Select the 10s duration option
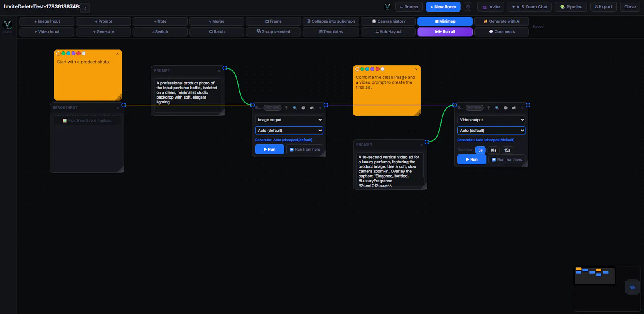This screenshot has width=644, height=314. click(493, 150)
